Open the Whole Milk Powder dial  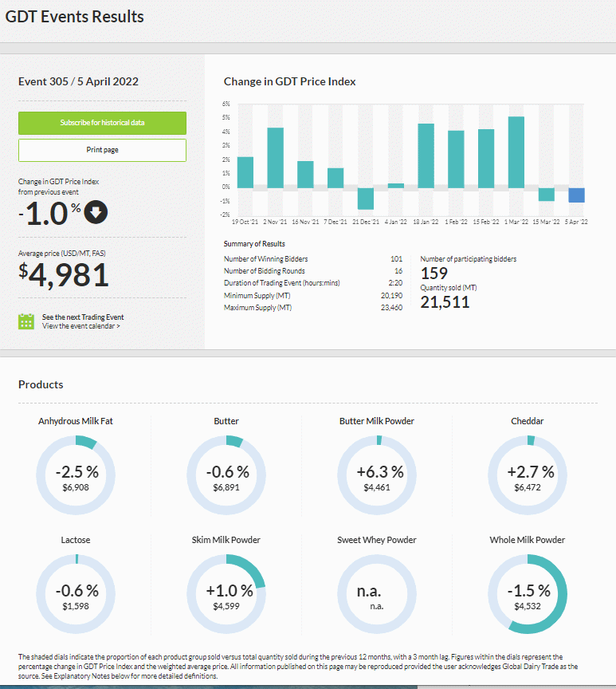pos(528,593)
